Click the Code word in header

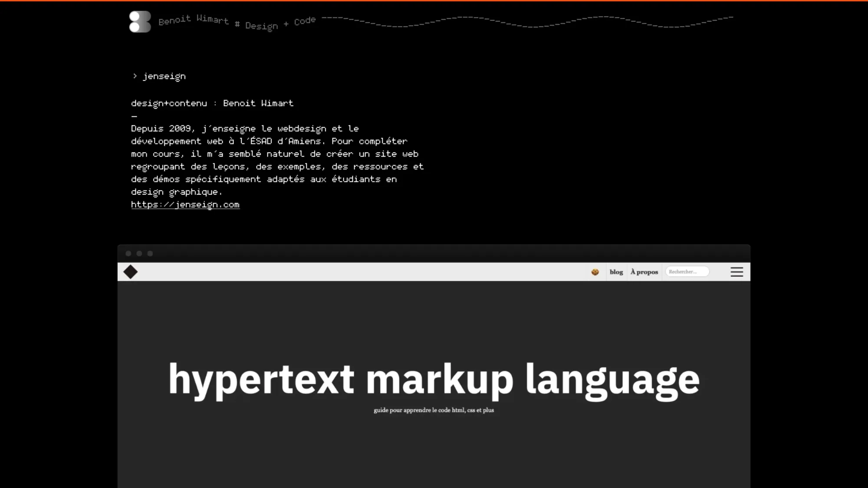click(x=305, y=21)
